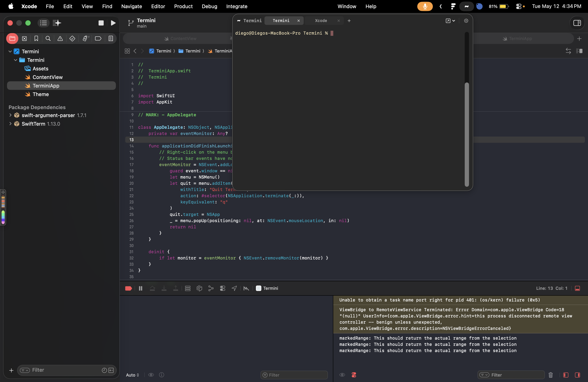Toggle the editor minimap options icon
This screenshot has width=588, height=382.
(579, 51)
